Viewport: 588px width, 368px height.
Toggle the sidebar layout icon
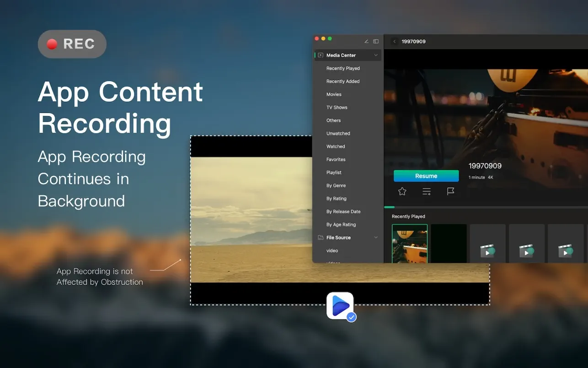coord(376,42)
